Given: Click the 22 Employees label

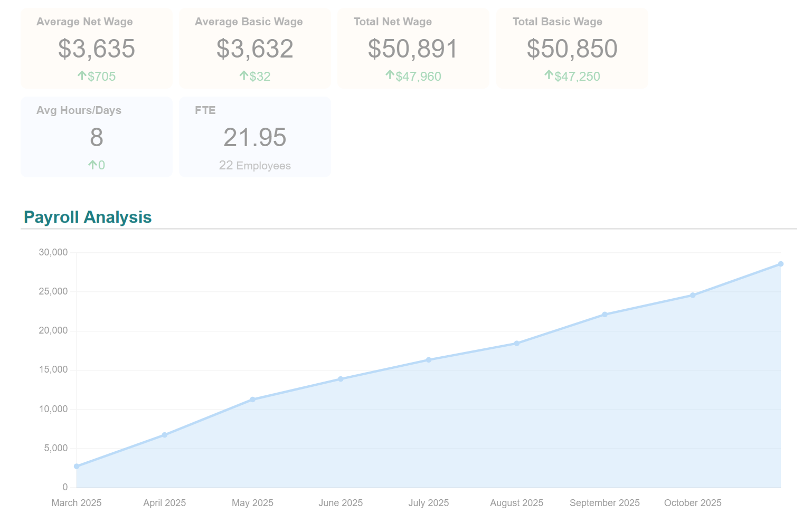Looking at the screenshot, I should (254, 166).
